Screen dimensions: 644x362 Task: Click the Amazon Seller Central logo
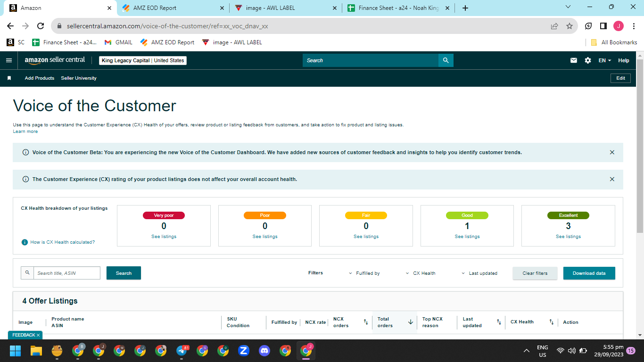click(x=55, y=60)
